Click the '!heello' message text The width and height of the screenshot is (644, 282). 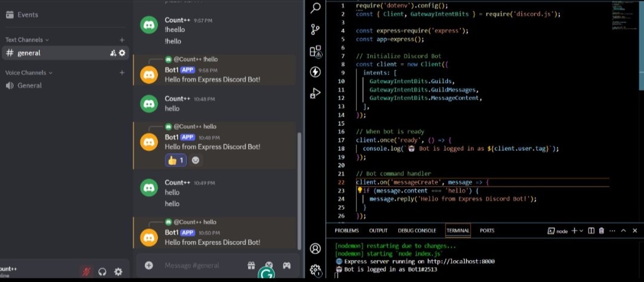click(175, 30)
